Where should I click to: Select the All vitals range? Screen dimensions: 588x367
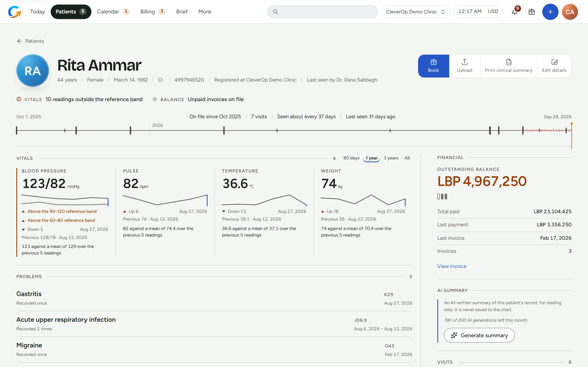tap(407, 158)
